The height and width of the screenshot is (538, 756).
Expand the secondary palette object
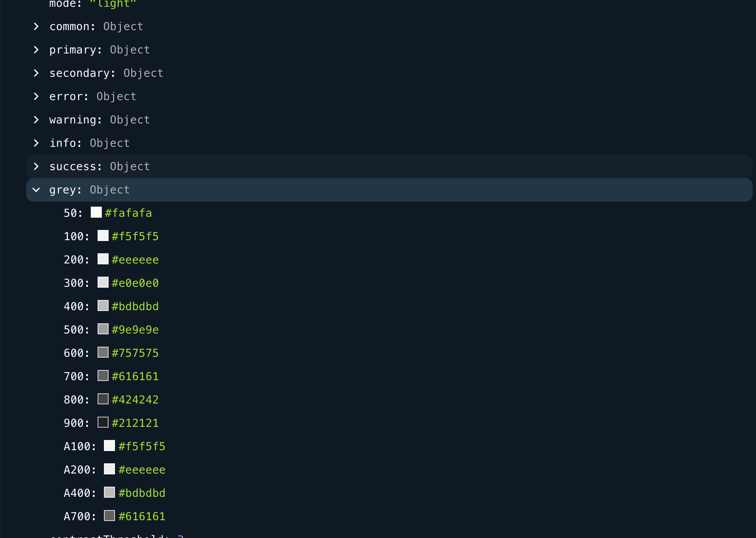[36, 73]
